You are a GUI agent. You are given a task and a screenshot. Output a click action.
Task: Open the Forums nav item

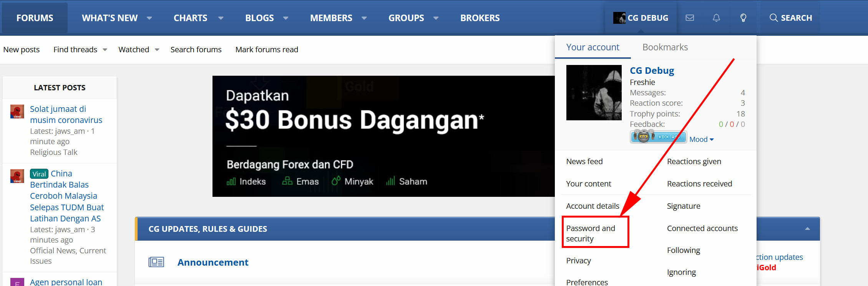click(x=35, y=18)
